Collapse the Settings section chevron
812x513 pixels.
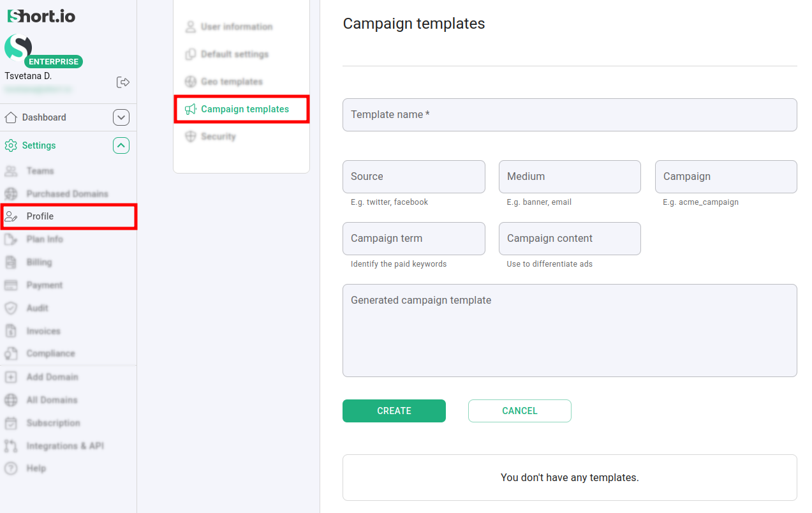(x=121, y=145)
